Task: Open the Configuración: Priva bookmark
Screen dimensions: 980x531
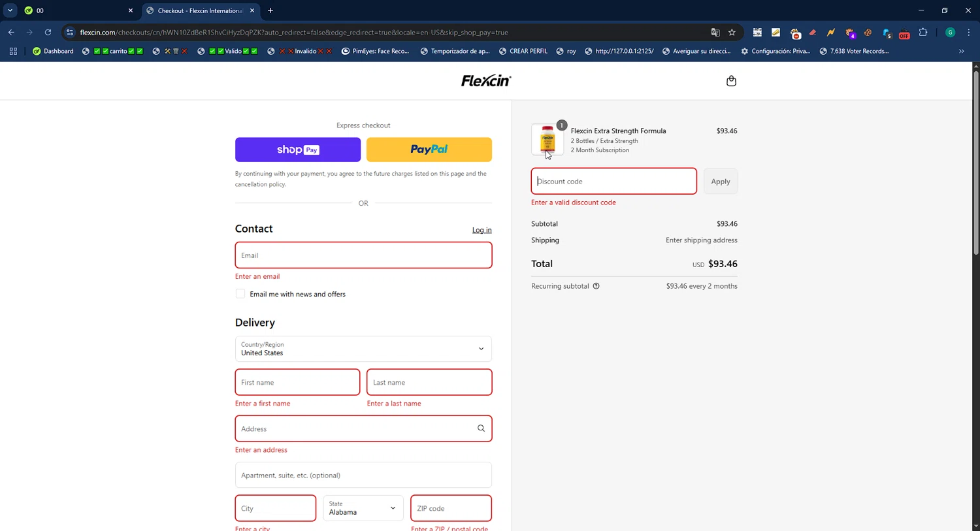Action: pos(776,51)
